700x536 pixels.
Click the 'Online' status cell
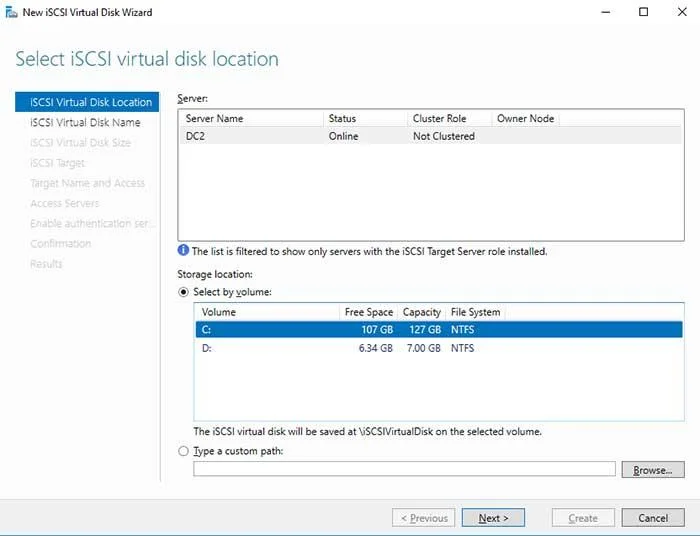[343, 136]
